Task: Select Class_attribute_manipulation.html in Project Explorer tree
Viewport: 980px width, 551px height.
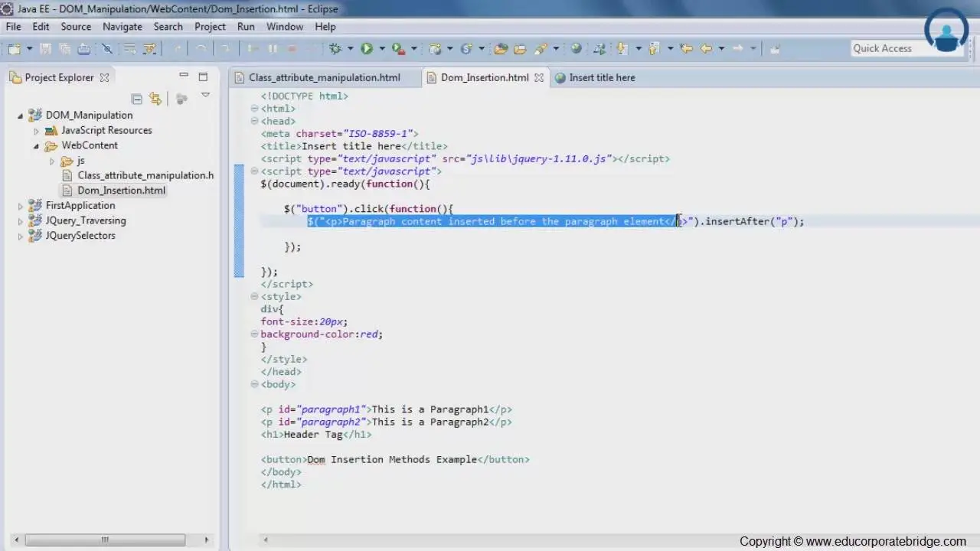Action: (x=145, y=175)
